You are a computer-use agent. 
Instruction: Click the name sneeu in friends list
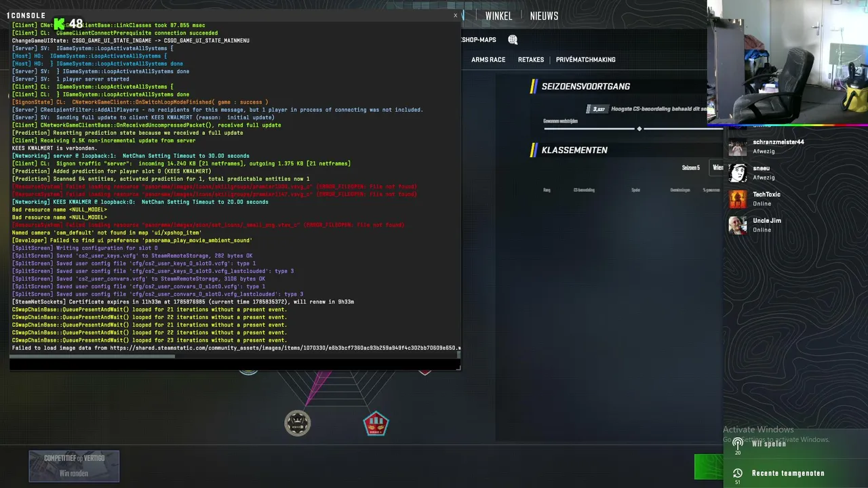coord(761,168)
